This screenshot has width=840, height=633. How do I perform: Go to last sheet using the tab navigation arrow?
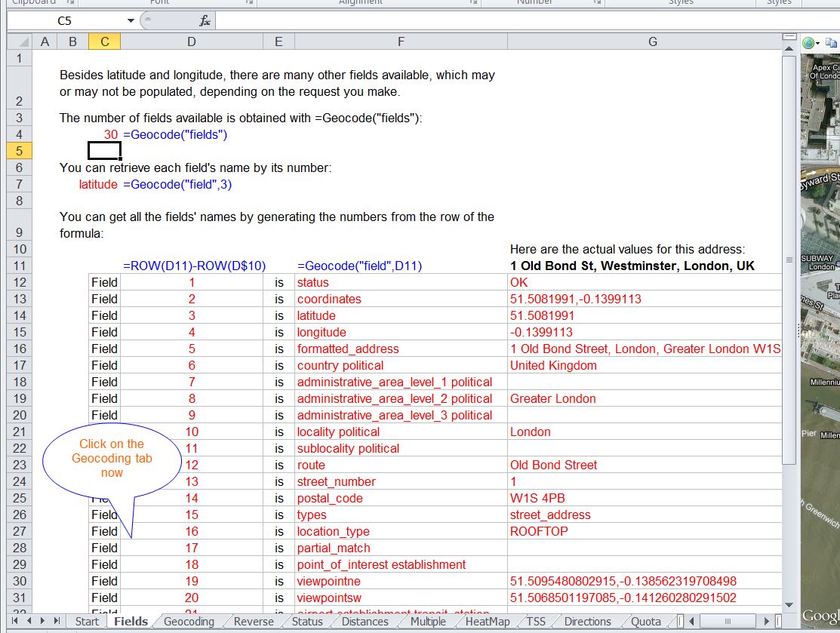click(x=57, y=621)
